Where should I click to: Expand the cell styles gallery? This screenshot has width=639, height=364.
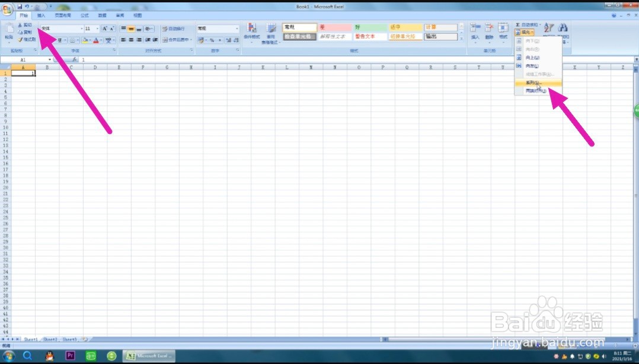461,39
